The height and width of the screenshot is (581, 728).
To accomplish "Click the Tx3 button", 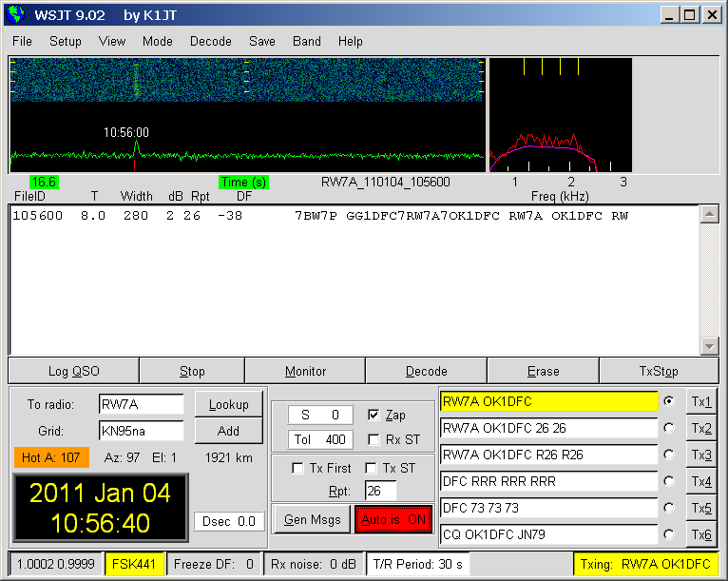I will tap(701, 455).
